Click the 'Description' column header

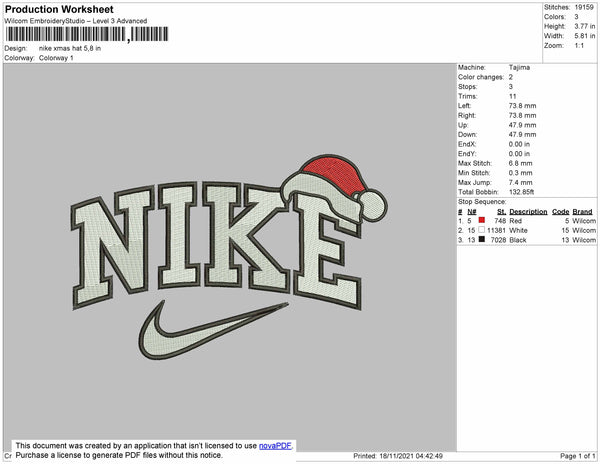point(528,212)
